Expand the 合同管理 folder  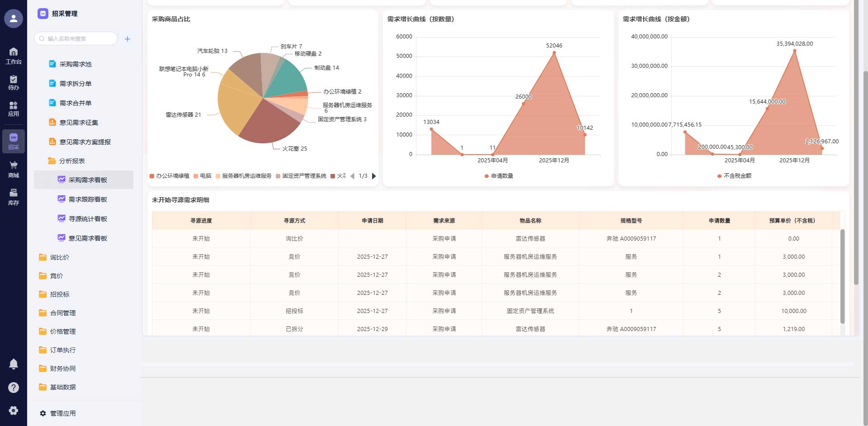click(62, 313)
